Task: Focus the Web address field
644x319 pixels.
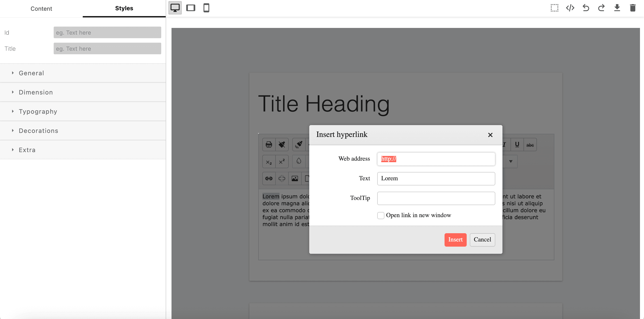Action: [436, 159]
